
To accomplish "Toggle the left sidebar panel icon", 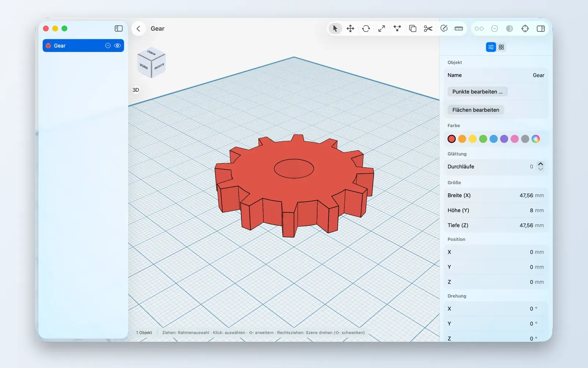I will (119, 28).
